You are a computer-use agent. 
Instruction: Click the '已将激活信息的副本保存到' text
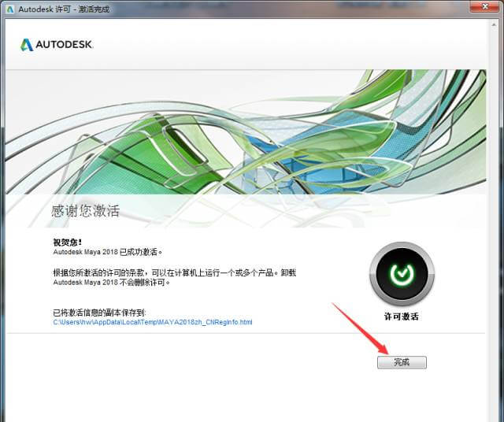[x=99, y=313]
